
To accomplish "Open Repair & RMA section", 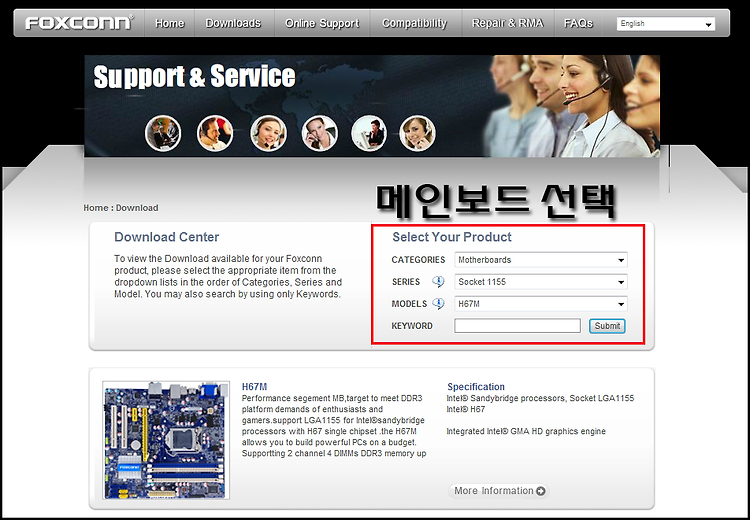I will tap(507, 23).
